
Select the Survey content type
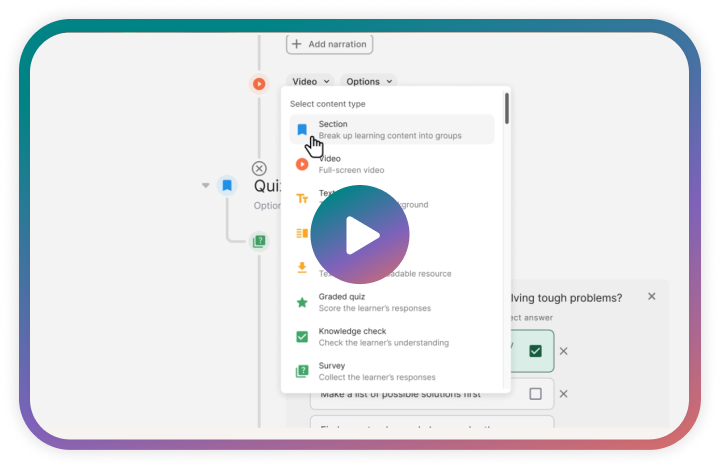tap(392, 371)
